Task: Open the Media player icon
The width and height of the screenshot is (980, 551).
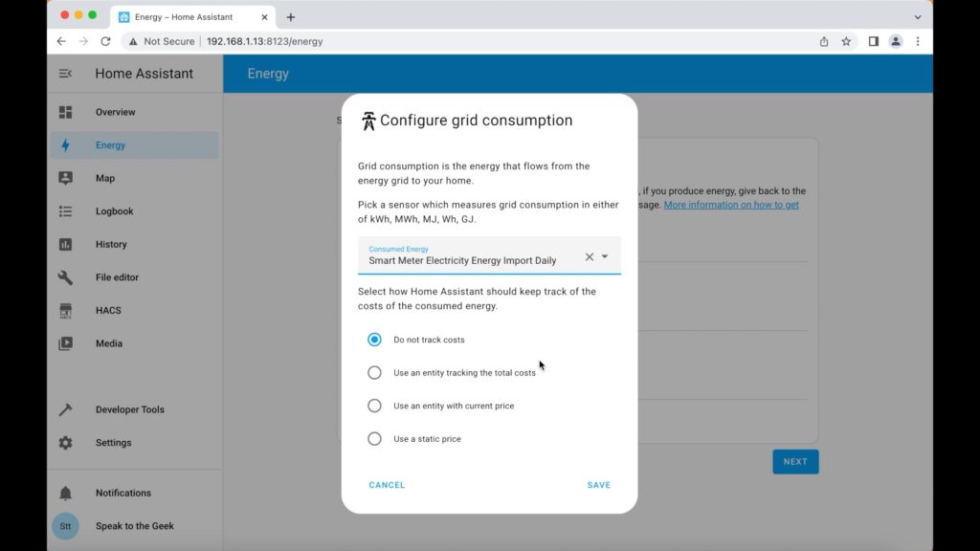Action: click(66, 343)
